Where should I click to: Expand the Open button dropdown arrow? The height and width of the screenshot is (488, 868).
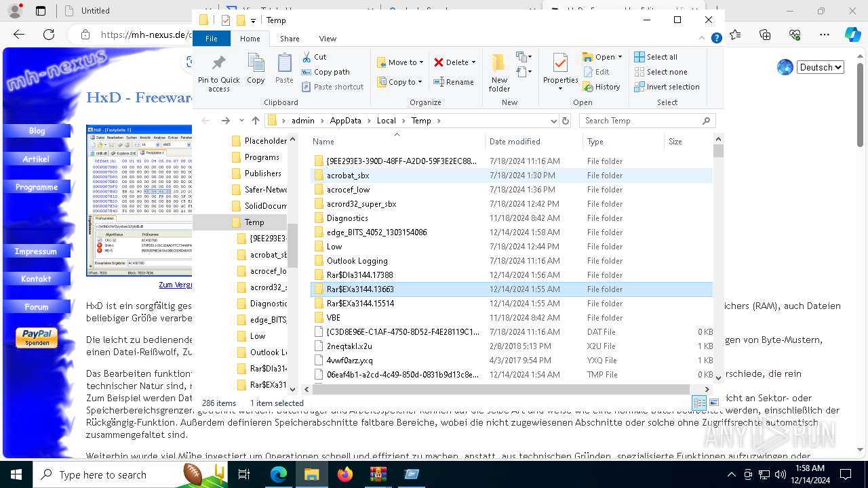620,57
